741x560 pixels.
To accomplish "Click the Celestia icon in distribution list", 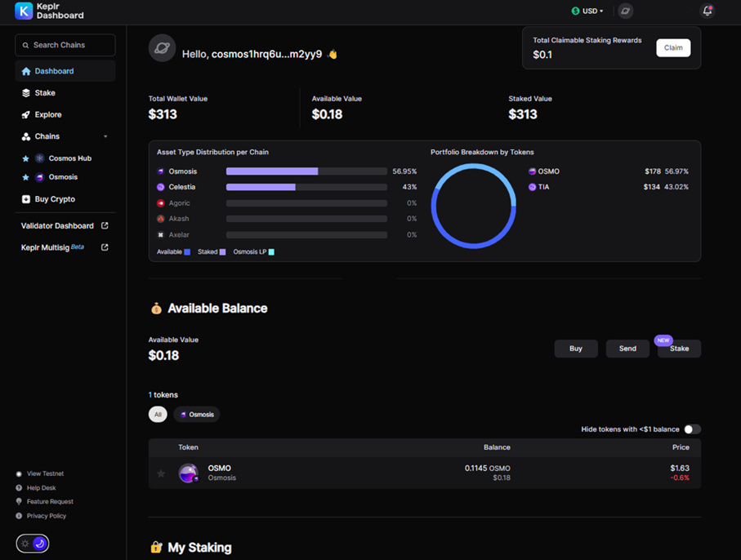I will click(161, 187).
